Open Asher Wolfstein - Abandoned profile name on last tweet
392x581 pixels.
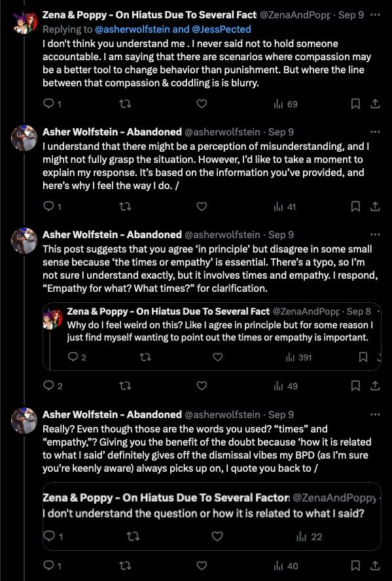(x=113, y=415)
